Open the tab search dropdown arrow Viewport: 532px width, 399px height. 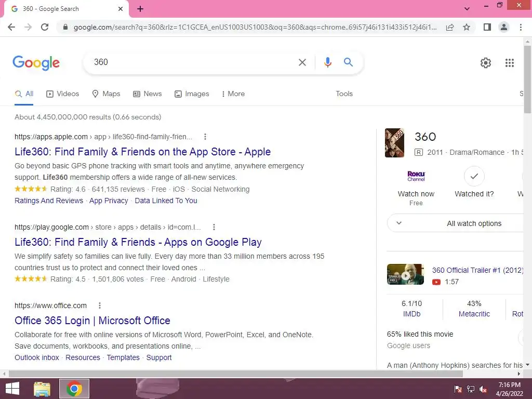(467, 9)
